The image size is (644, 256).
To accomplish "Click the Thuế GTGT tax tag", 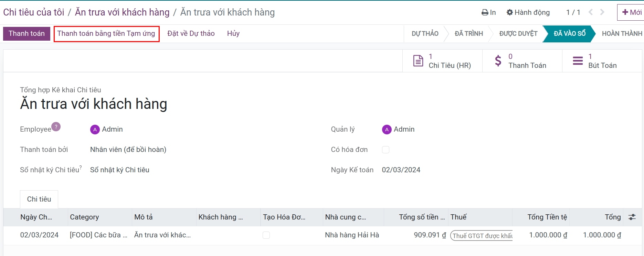I will [482, 236].
